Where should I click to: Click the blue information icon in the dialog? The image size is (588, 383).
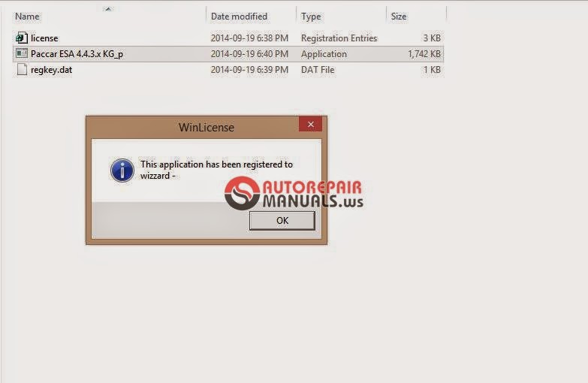click(x=122, y=170)
